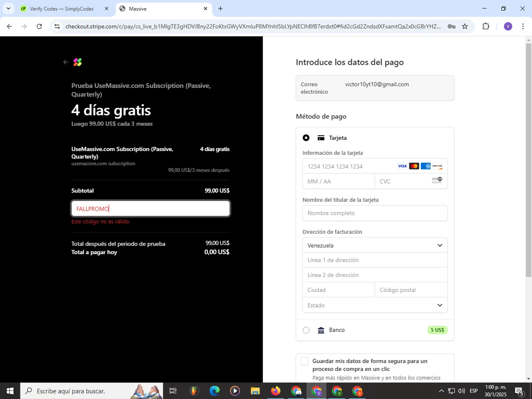
Task: Open Firefox from the taskbar
Action: [276, 391]
